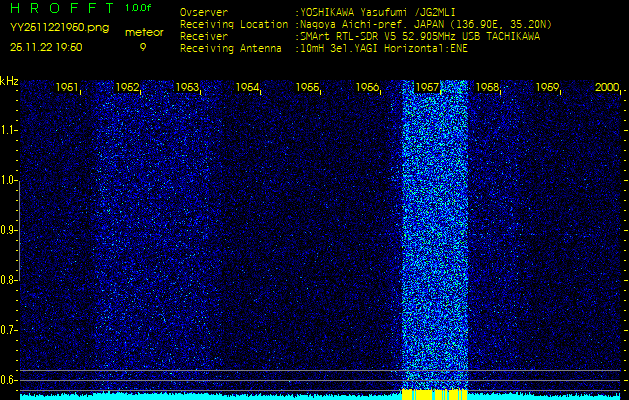
Task: Click the meteor count 9
Action: pos(143,47)
